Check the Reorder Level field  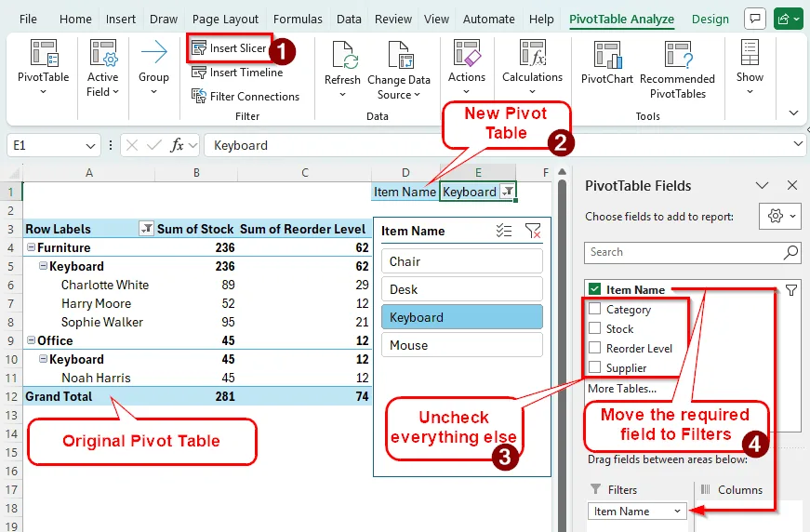point(594,348)
